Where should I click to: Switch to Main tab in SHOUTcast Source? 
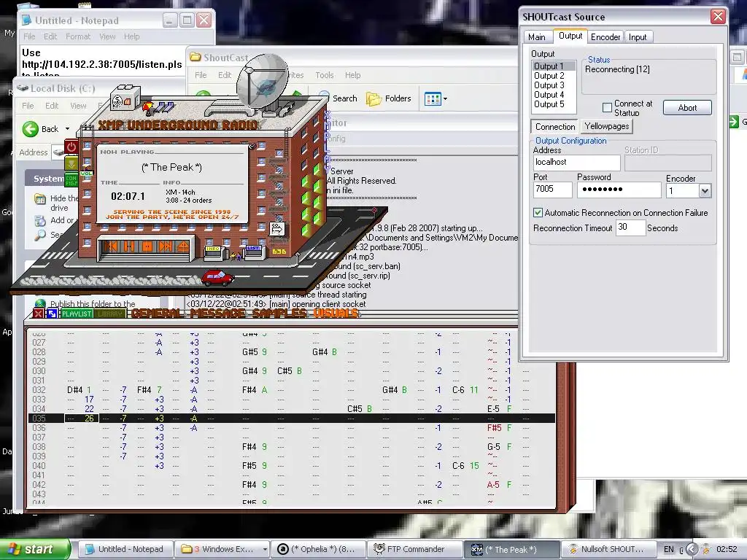click(x=536, y=36)
